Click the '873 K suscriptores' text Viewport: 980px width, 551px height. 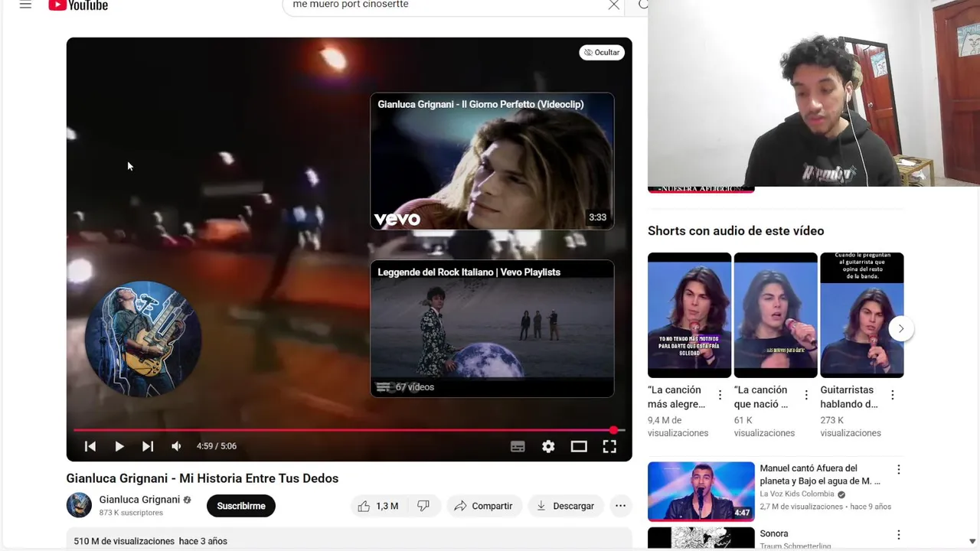(x=131, y=513)
